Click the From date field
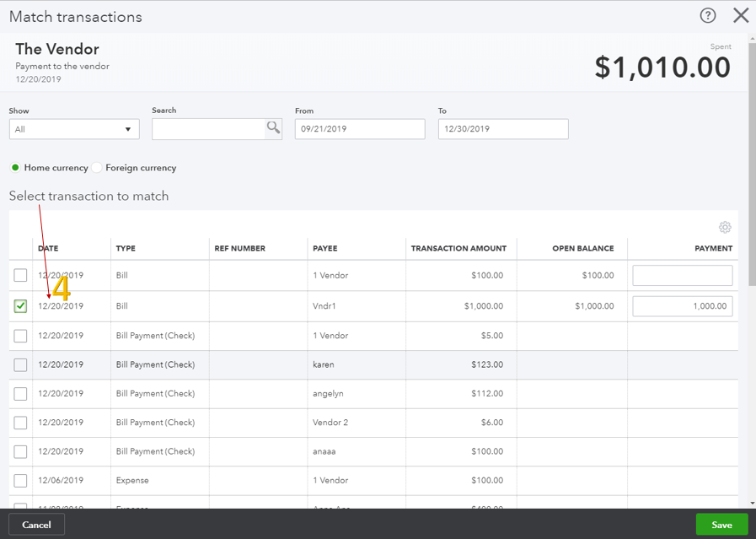 (x=360, y=128)
